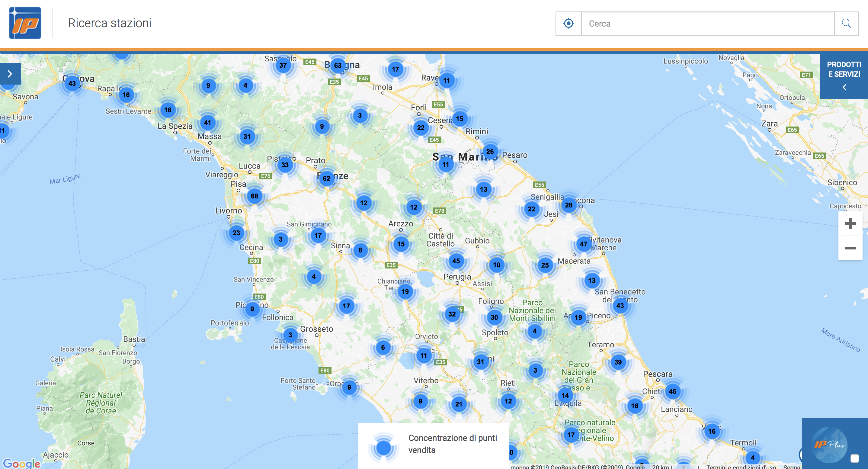This screenshot has width=868, height=469.
Task: Click the IP logo in the header
Action: [x=25, y=23]
